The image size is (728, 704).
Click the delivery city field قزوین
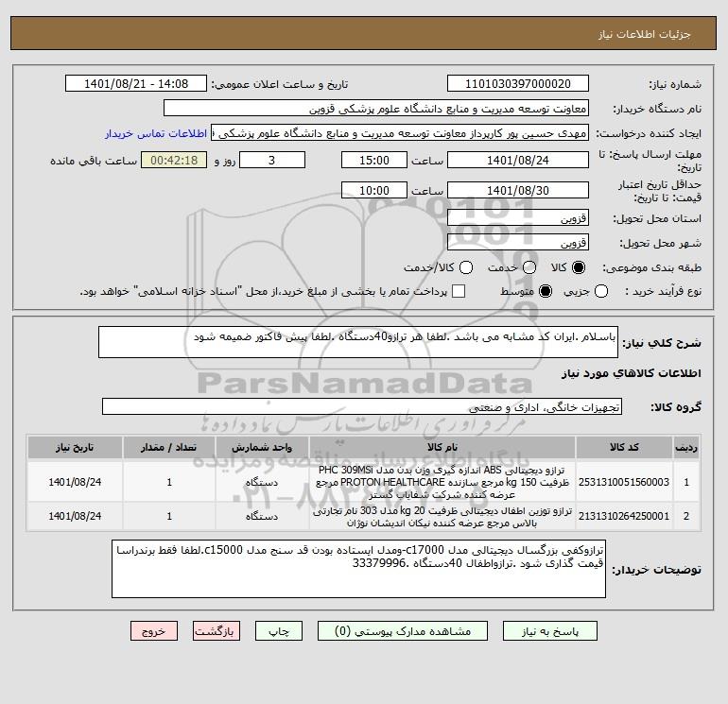coord(518,242)
